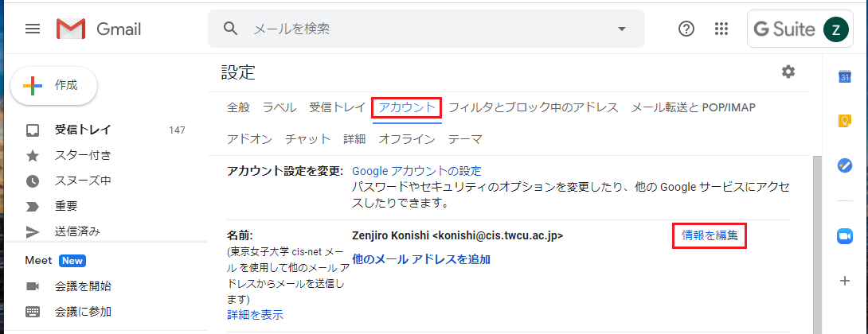Switch to the フィルタとブロック中のアドレス tab
868x334 pixels.
tap(533, 107)
